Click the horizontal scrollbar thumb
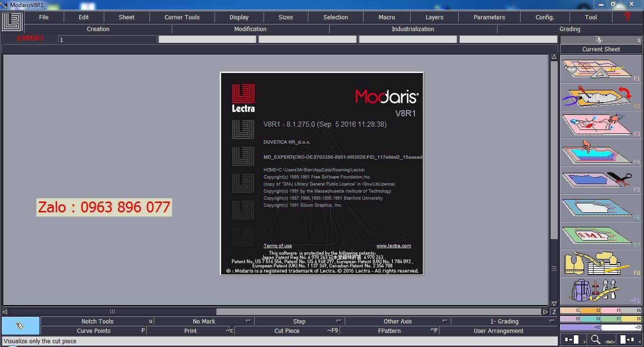Image resolution: width=644 pixels, height=347 pixels. pos(113,312)
